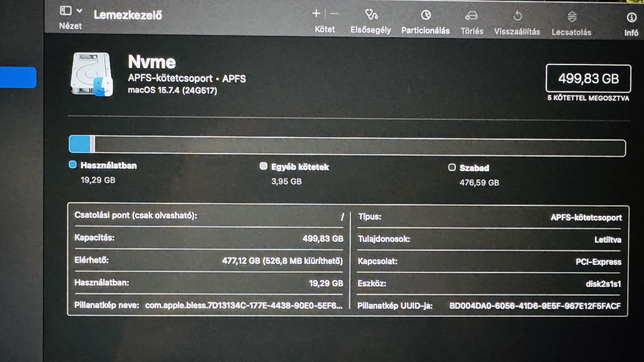Toggle the Egyéb kötetek legend indicator
Image resolution: width=644 pixels, height=362 pixels.
(263, 166)
